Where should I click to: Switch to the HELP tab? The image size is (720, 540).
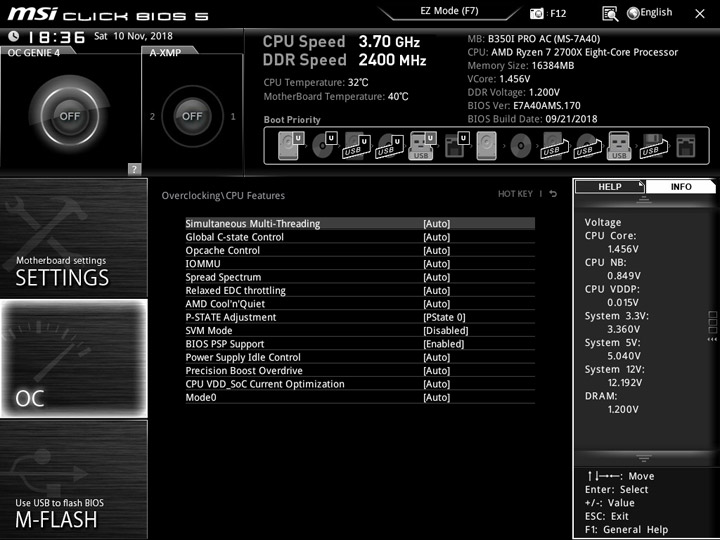coord(610,186)
